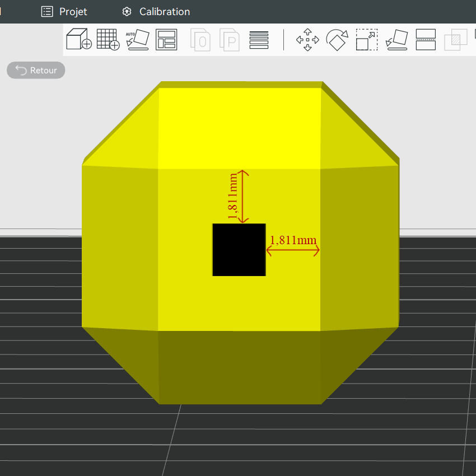Select the Rotate tool
This screenshot has height=476, width=476.
click(337, 40)
